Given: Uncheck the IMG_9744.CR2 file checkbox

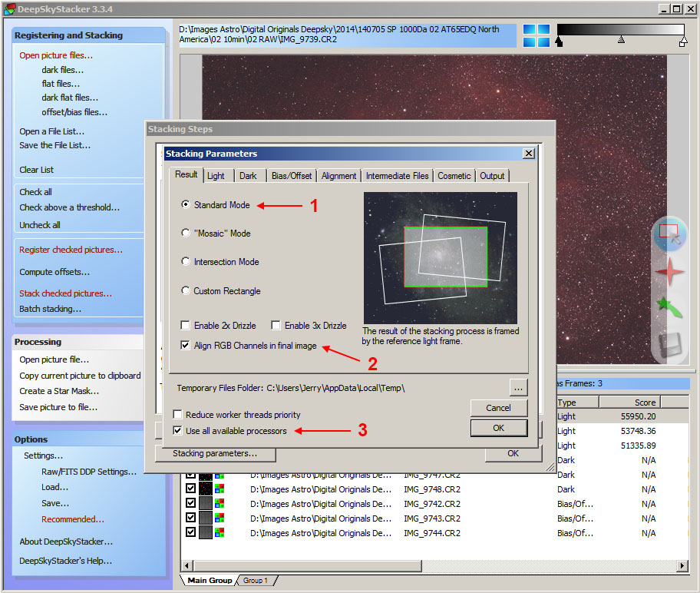Looking at the screenshot, I should [x=190, y=532].
